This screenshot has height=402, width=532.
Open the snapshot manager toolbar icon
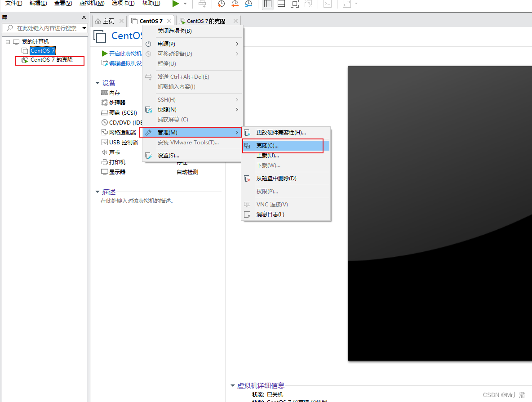click(x=248, y=4)
